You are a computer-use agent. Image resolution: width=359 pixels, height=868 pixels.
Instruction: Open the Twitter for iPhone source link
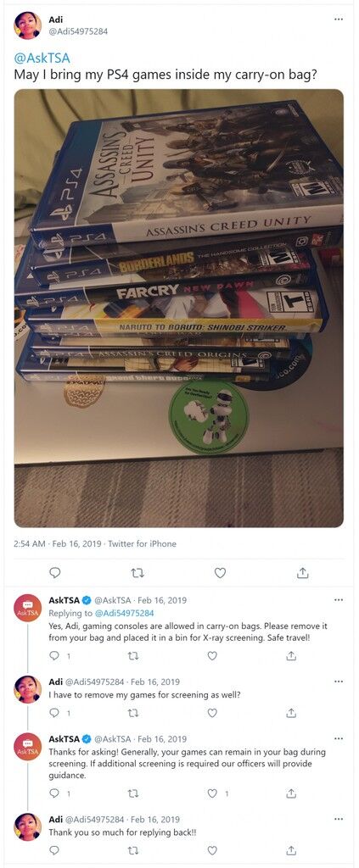(x=142, y=543)
